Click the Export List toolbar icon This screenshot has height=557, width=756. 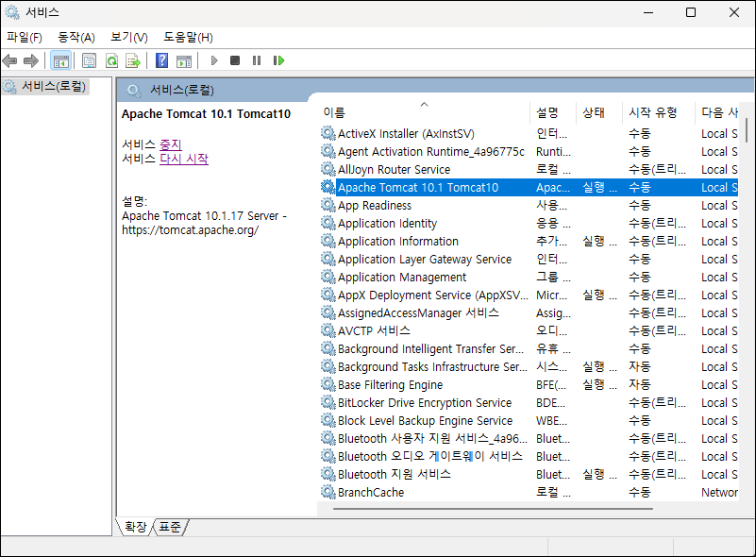coord(133,60)
